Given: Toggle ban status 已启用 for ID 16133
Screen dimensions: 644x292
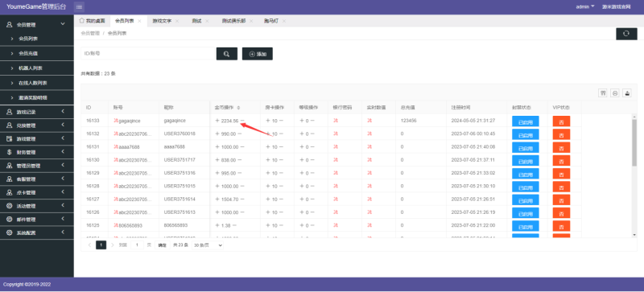Looking at the screenshot, I should [x=526, y=121].
